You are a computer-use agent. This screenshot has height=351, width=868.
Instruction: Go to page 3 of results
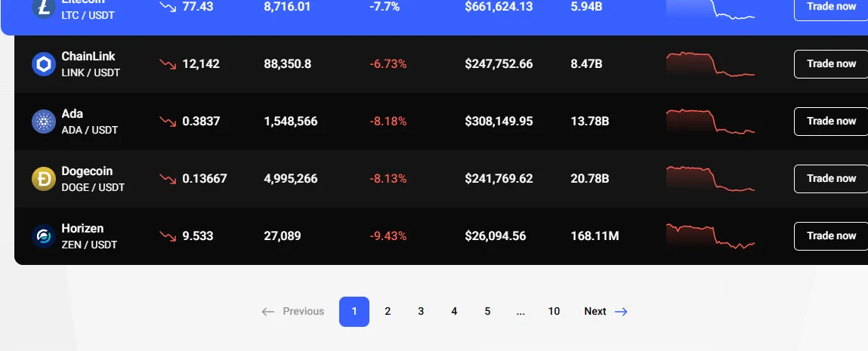421,312
